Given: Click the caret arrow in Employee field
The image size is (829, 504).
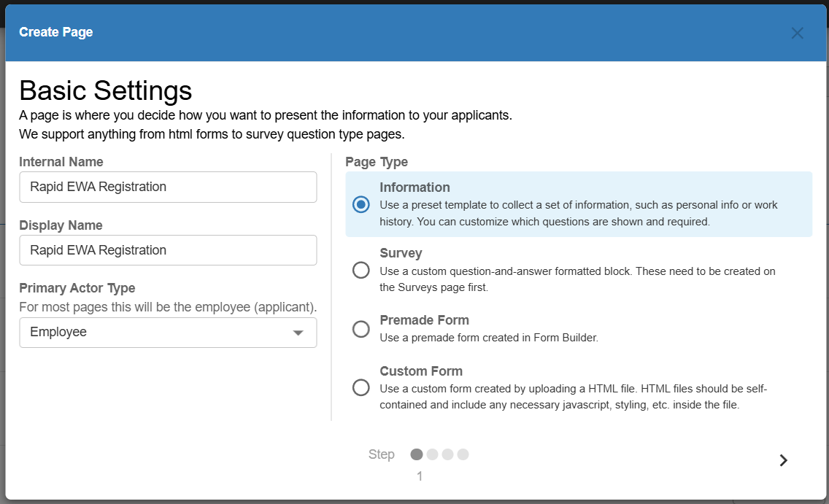Looking at the screenshot, I should pyautogui.click(x=298, y=333).
